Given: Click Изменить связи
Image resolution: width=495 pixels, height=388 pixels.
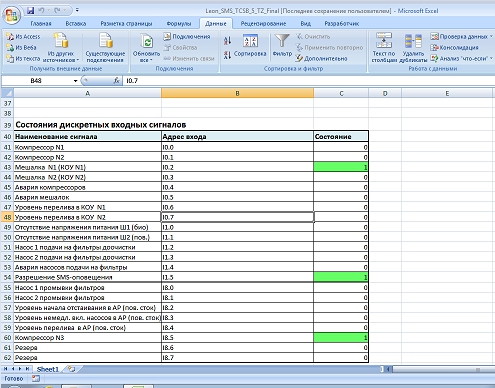Looking at the screenshot, I should click(x=189, y=59).
